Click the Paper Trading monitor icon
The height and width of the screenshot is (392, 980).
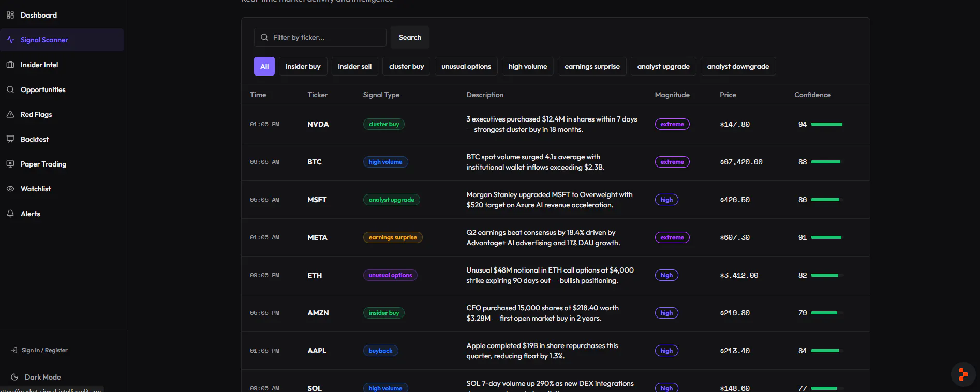pyautogui.click(x=10, y=164)
